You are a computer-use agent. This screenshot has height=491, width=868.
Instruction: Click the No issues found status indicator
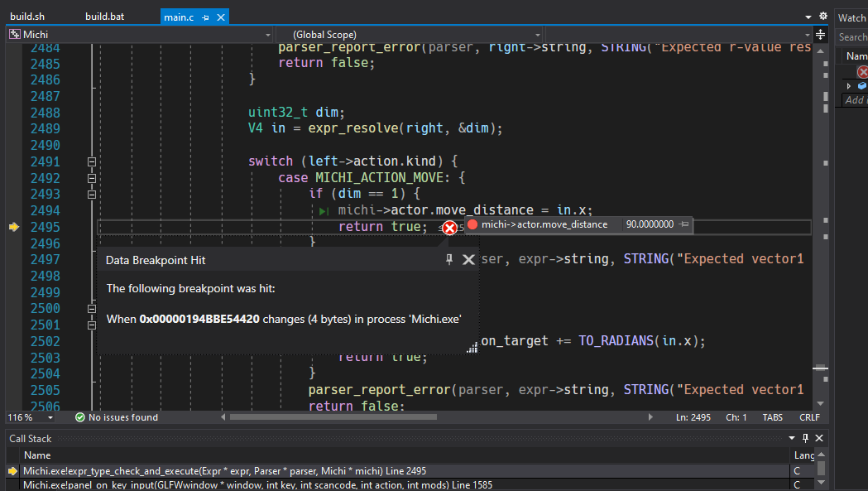pos(117,417)
